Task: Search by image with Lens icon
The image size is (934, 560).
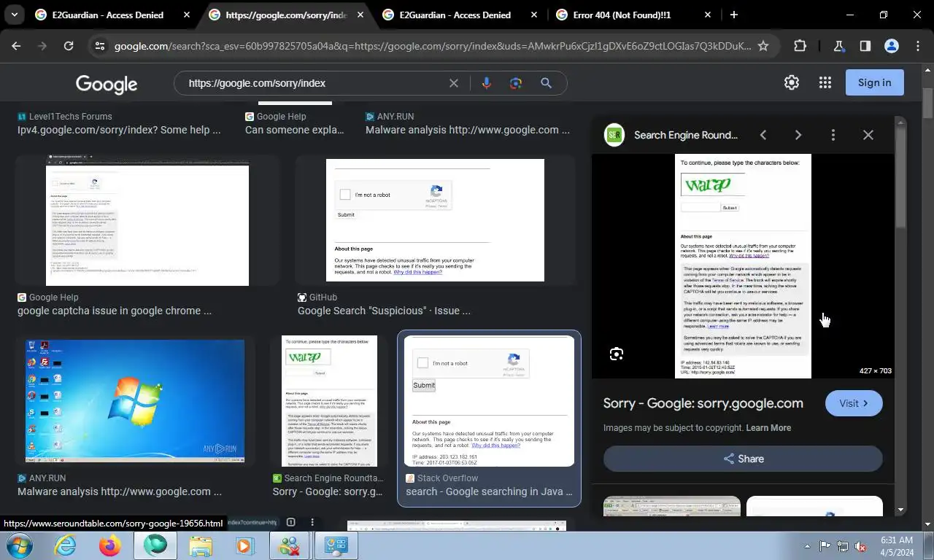Action: 516,83
